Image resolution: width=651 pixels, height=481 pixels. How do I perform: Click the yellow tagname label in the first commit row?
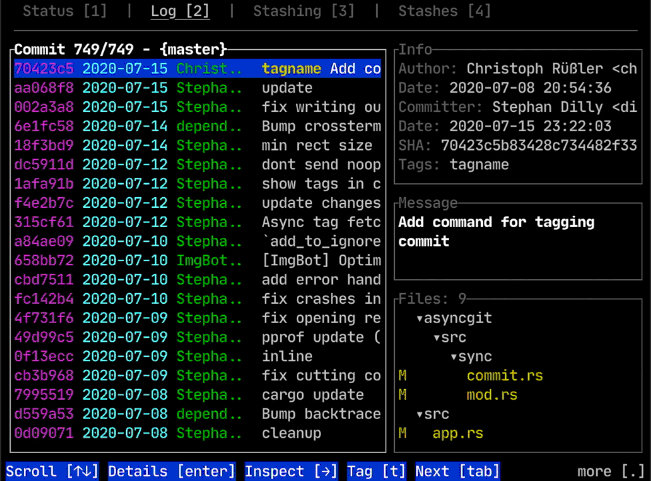point(291,68)
